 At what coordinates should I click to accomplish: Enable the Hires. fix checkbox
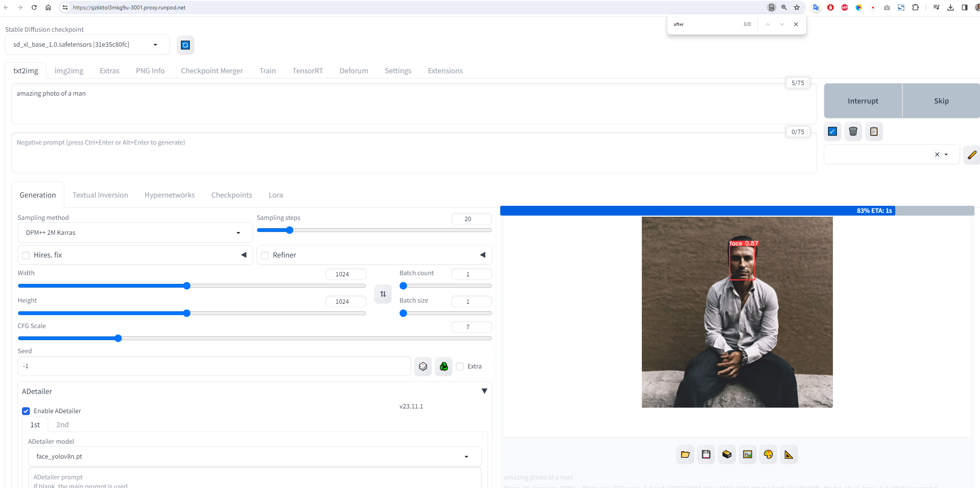tap(26, 256)
